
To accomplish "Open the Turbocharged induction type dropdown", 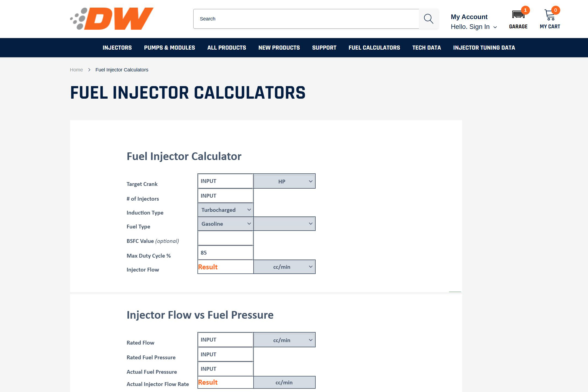I will [226, 210].
